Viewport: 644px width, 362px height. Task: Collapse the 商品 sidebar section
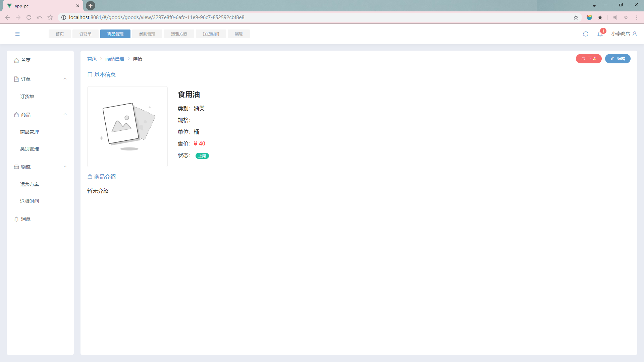tap(65, 115)
